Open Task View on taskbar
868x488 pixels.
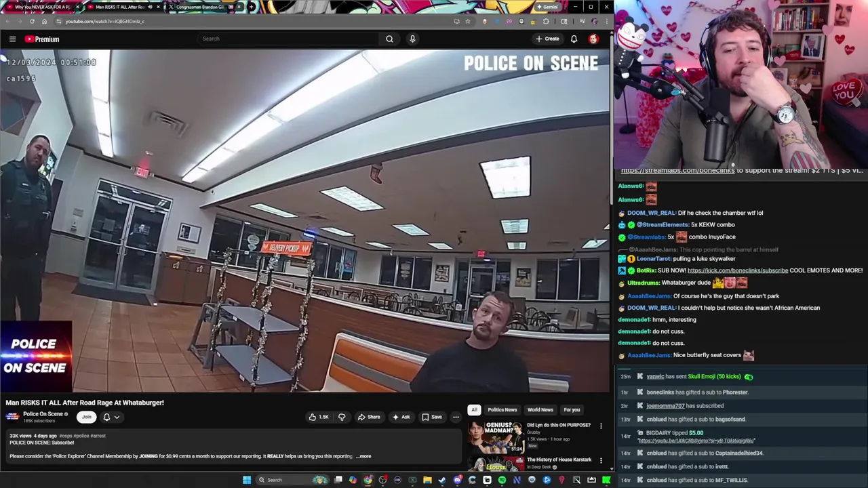pyautogui.click(x=338, y=480)
